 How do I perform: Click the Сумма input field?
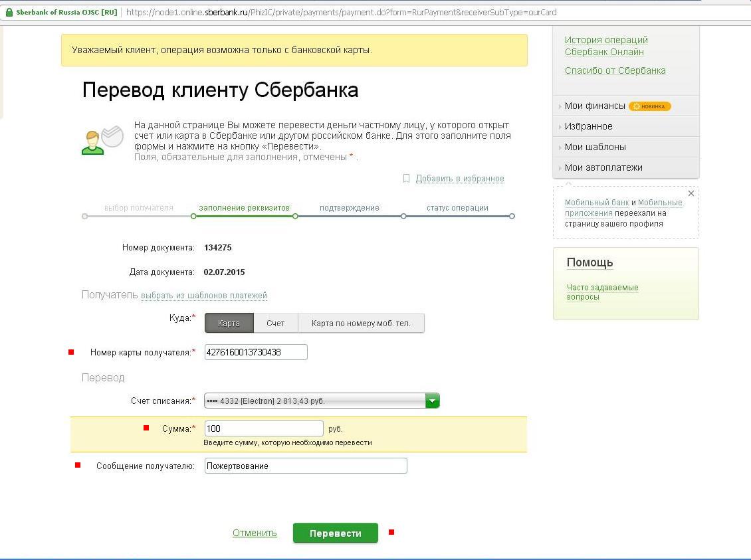click(x=264, y=428)
